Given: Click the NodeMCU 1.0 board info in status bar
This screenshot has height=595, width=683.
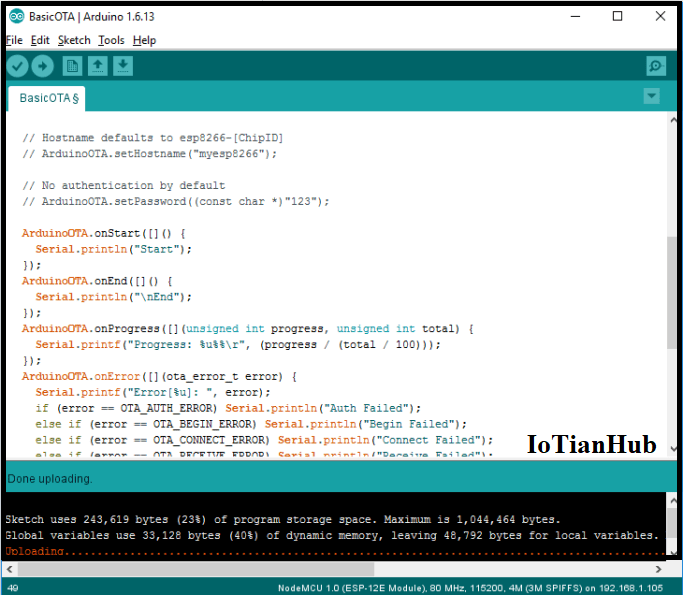Looking at the screenshot, I should (470, 588).
